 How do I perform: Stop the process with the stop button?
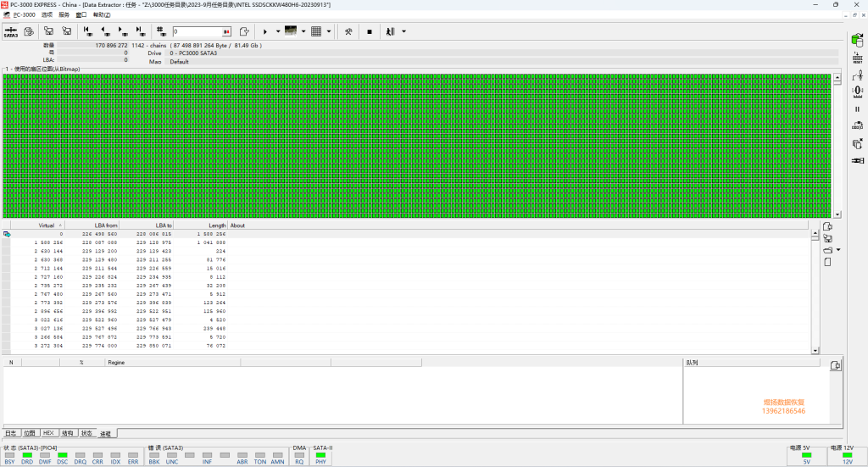coord(370,31)
